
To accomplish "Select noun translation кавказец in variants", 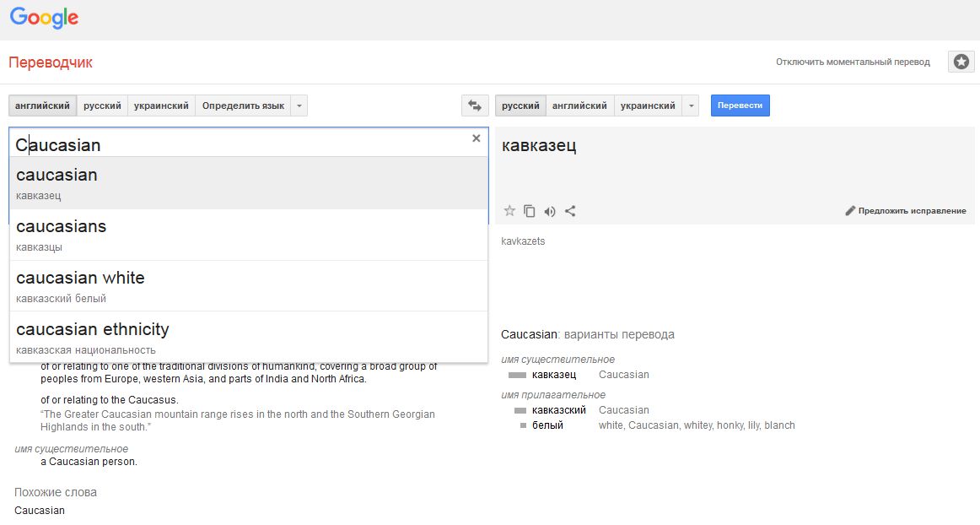I will click(554, 375).
